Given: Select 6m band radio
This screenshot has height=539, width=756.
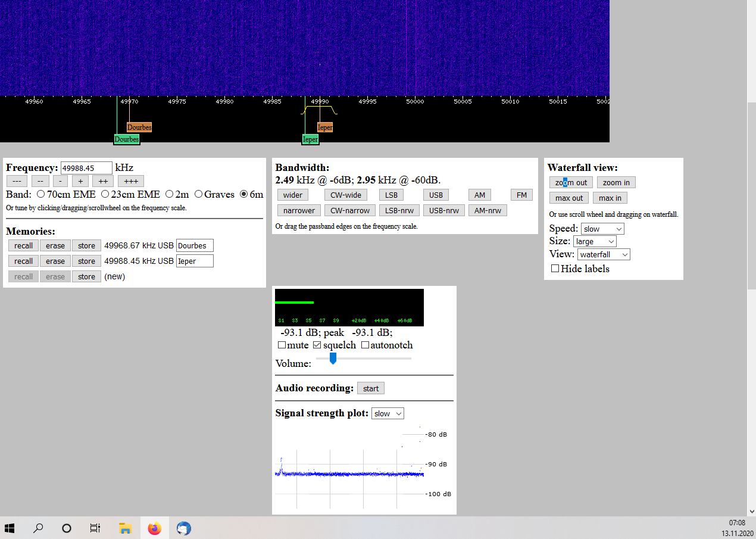Looking at the screenshot, I should click(244, 194).
